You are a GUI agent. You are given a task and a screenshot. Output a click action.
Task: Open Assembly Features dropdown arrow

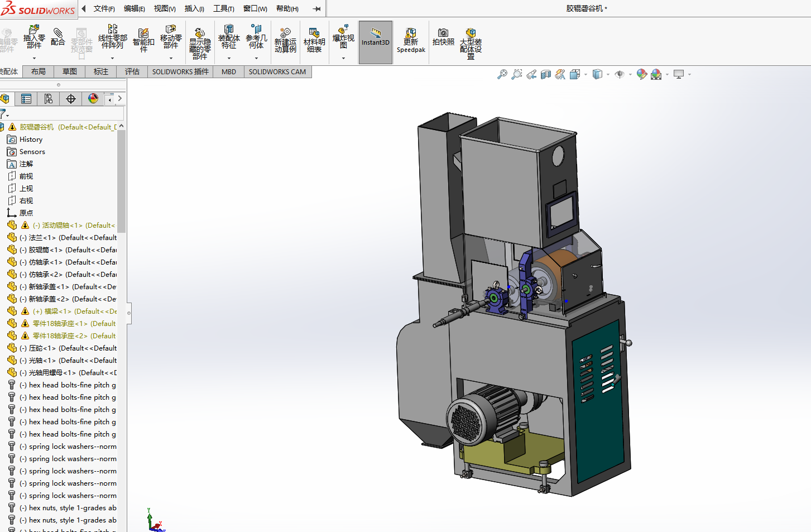(x=229, y=58)
